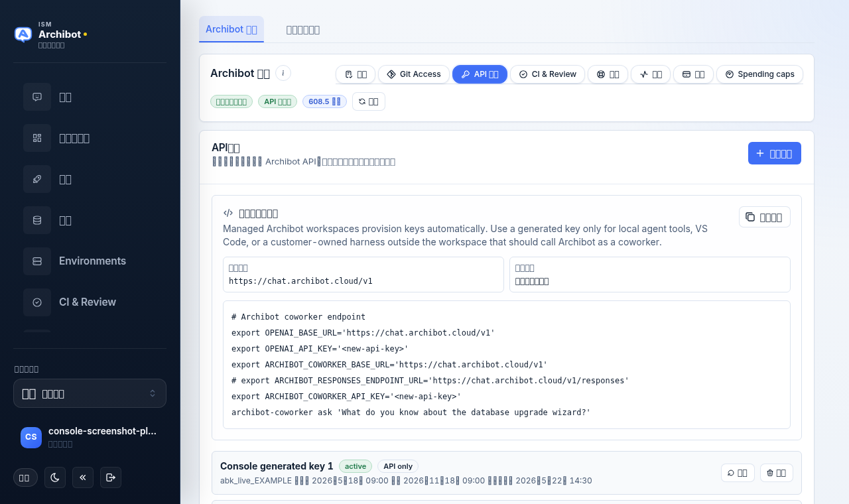This screenshot has height=504, width=849.
Task: Click the managed Archibot workspaces description text
Action: click(x=465, y=235)
